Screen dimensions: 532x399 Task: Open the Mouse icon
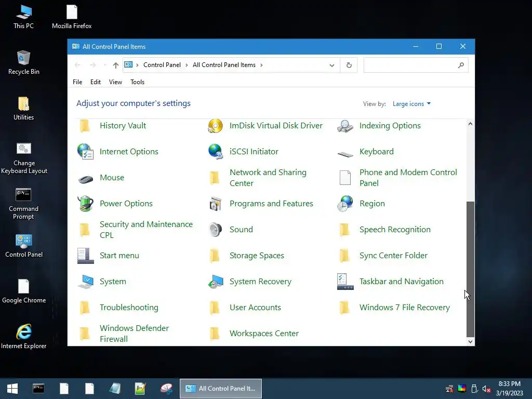[x=86, y=179]
